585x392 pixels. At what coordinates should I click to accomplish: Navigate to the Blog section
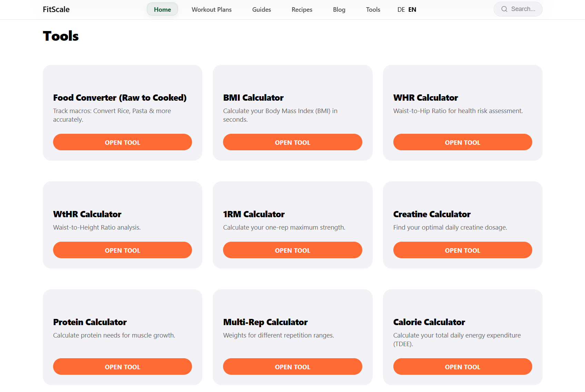(x=339, y=9)
